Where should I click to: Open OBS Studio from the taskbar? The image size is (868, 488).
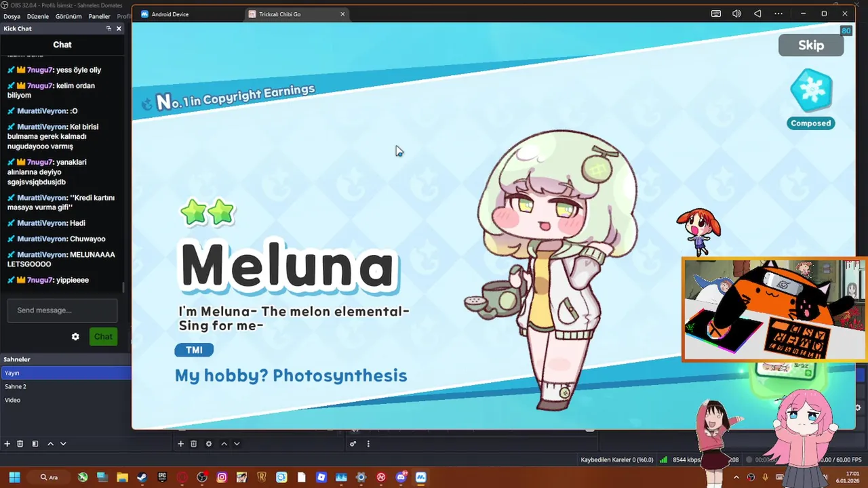point(202,477)
